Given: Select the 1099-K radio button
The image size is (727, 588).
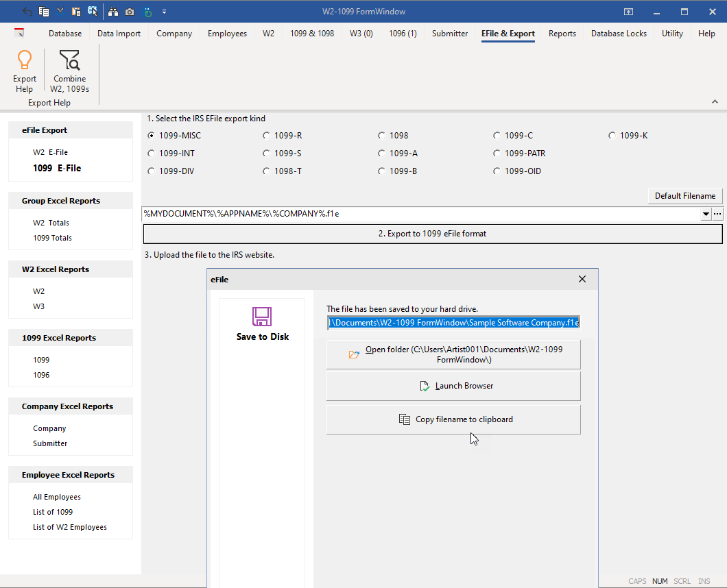Looking at the screenshot, I should 612,136.
